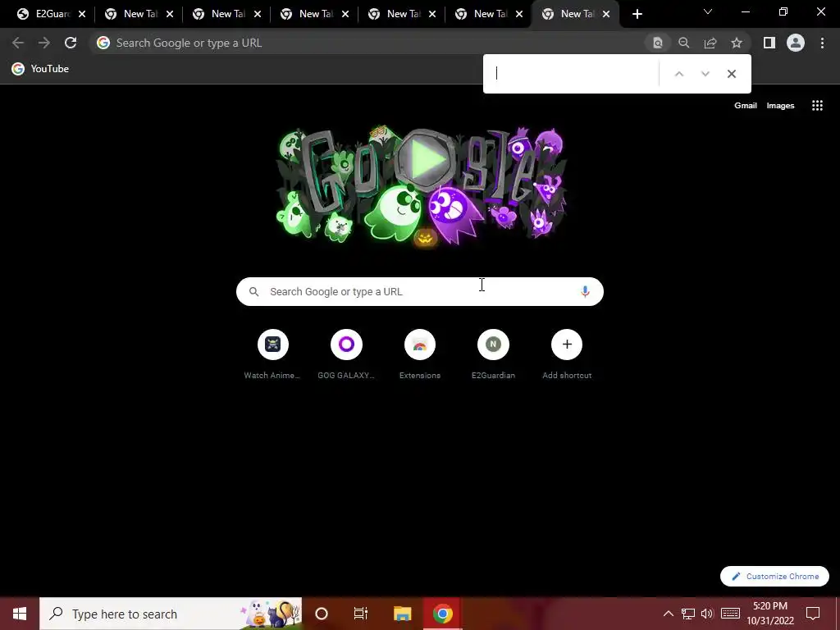
Task: Click the Windows taskbar search box
Action: point(171,614)
